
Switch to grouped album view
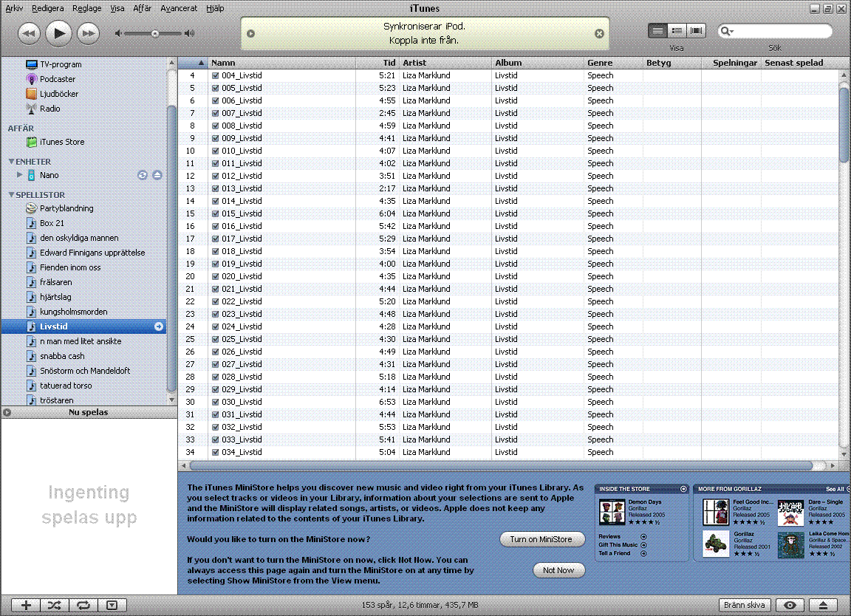[x=677, y=31]
